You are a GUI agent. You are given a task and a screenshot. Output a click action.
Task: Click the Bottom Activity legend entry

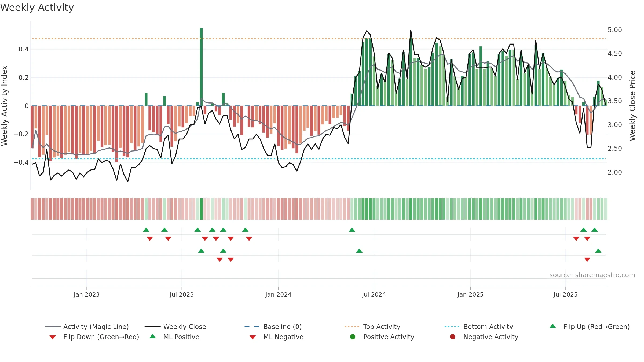click(x=479, y=327)
